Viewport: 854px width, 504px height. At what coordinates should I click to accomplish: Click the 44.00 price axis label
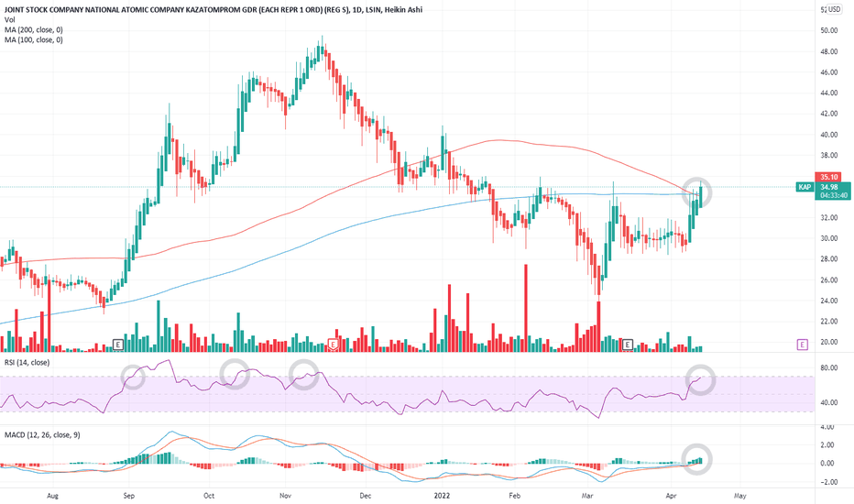pos(829,93)
